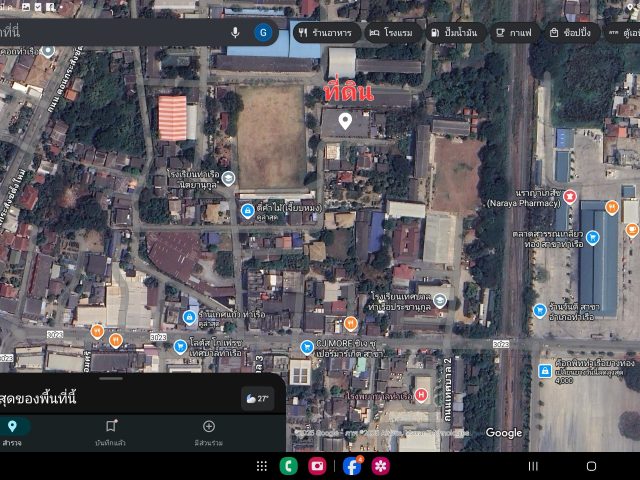Tap the CJ MORE store marker
This screenshot has height=480, width=640.
(307, 347)
